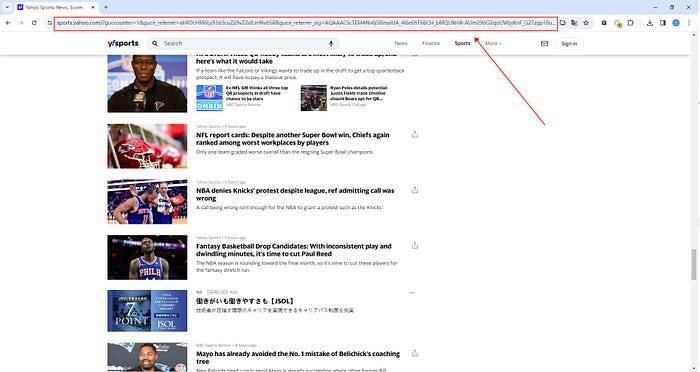700x372 pixels.
Task: Share the Mayo Belichick article
Action: click(415, 353)
